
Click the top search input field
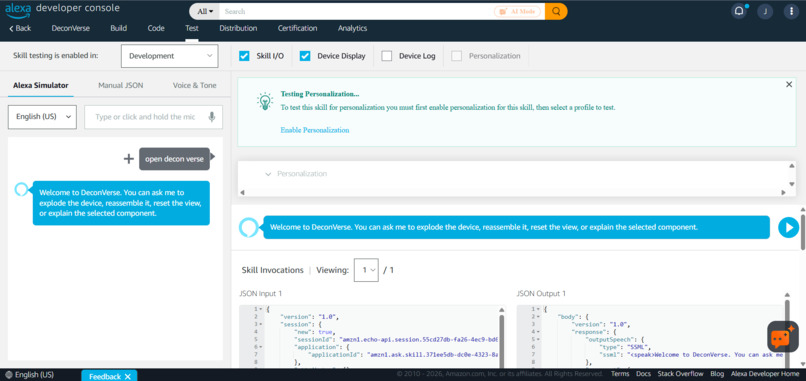[356, 11]
